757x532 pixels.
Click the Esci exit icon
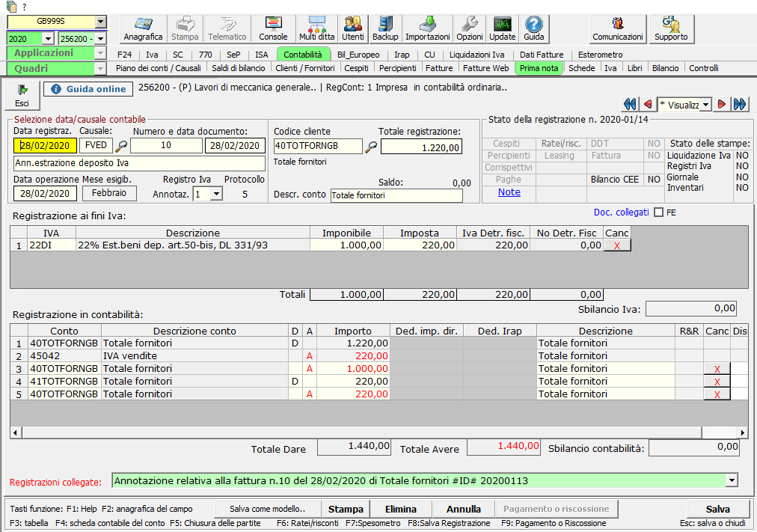click(22, 96)
